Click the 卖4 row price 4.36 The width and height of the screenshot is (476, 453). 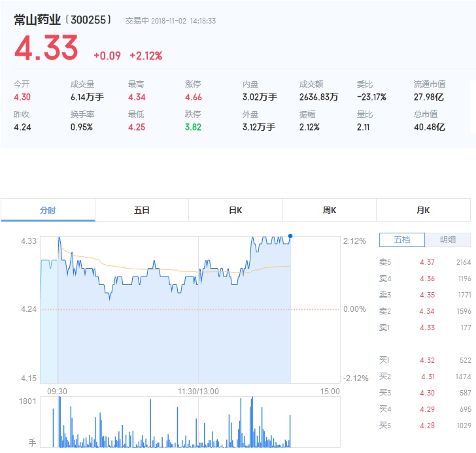tap(427, 278)
